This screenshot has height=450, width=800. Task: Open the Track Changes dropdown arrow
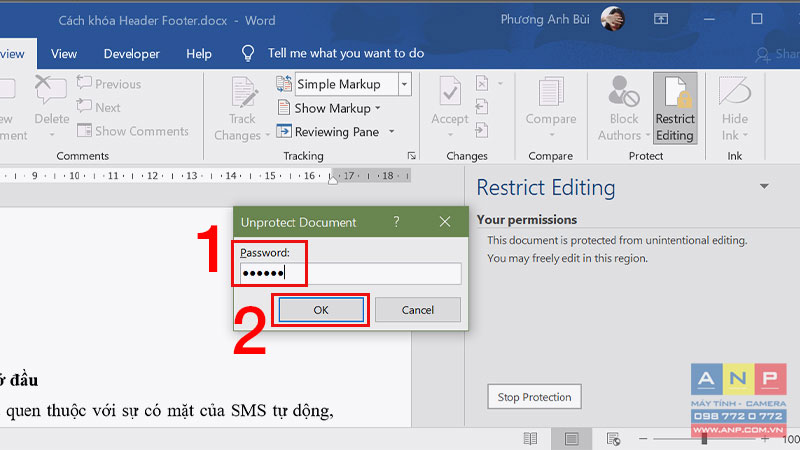coord(267,136)
